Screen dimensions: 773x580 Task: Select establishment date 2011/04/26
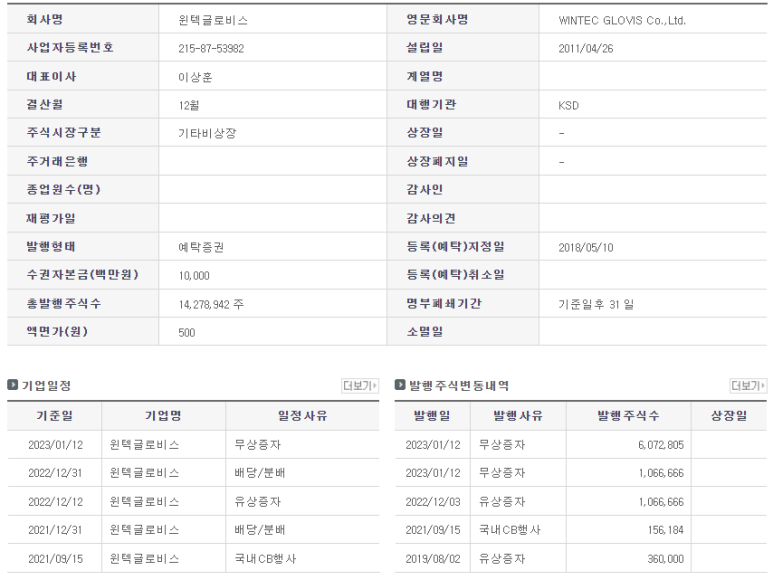(586, 48)
